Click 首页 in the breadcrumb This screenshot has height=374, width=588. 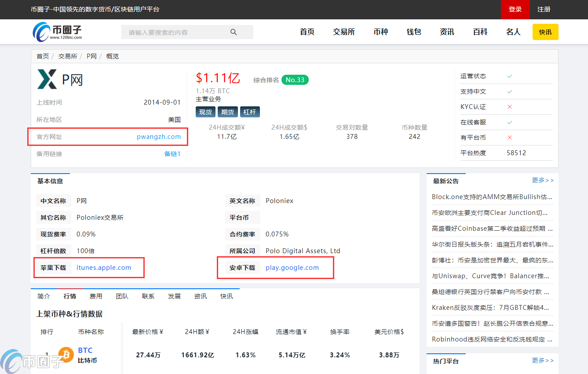click(43, 56)
